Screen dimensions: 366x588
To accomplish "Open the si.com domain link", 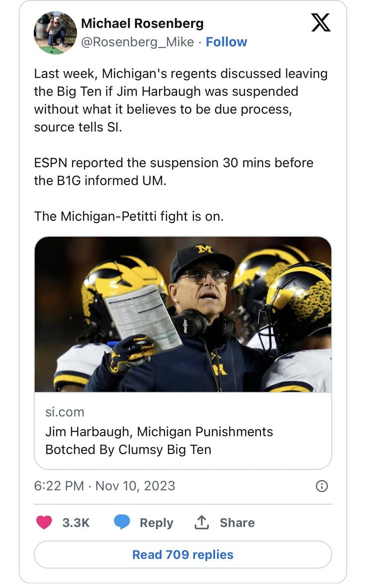I will [x=65, y=412].
